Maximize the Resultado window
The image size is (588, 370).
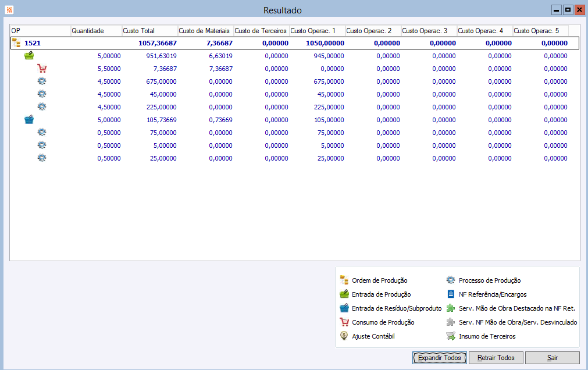coord(568,10)
